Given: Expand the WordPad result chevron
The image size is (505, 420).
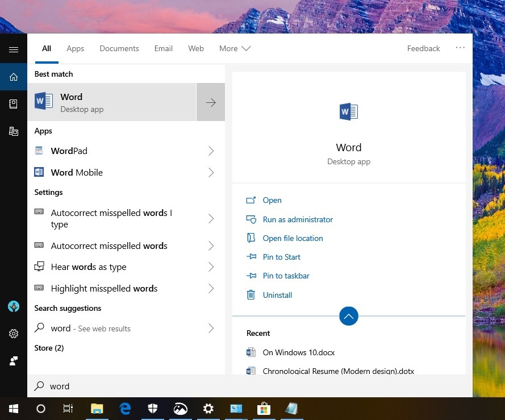Looking at the screenshot, I should click(x=211, y=151).
